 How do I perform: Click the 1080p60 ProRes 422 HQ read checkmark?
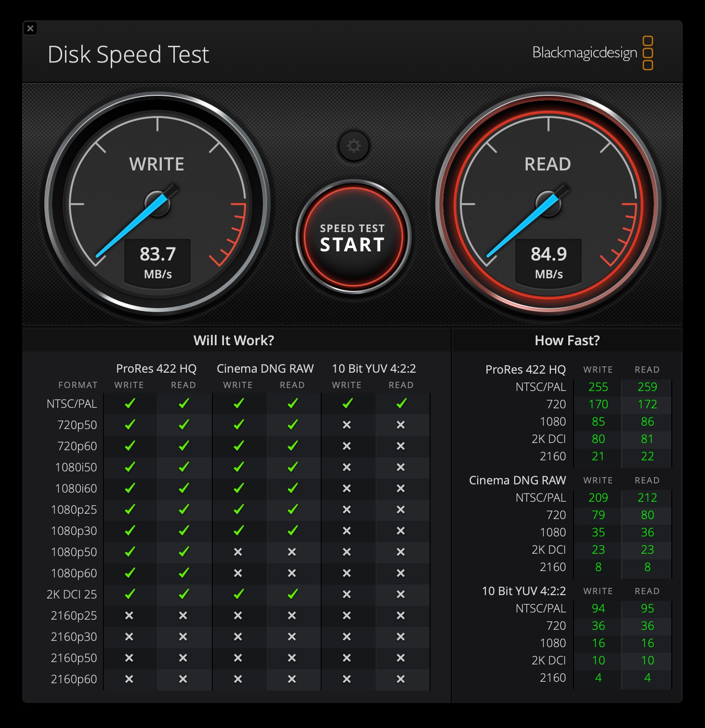click(183, 573)
